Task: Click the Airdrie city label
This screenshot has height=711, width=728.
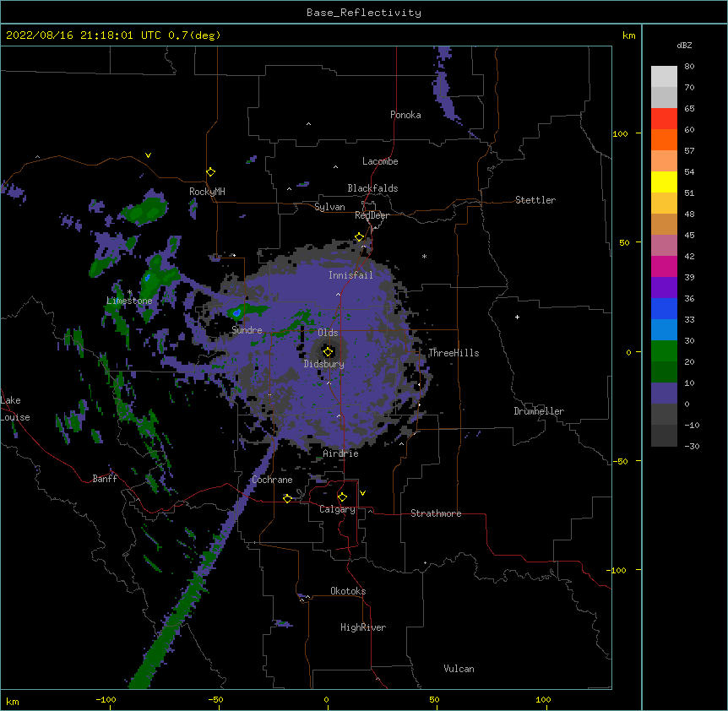Action: coord(340,453)
